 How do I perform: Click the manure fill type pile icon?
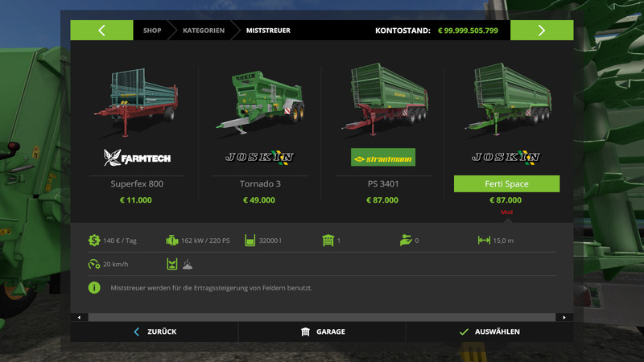click(x=188, y=264)
